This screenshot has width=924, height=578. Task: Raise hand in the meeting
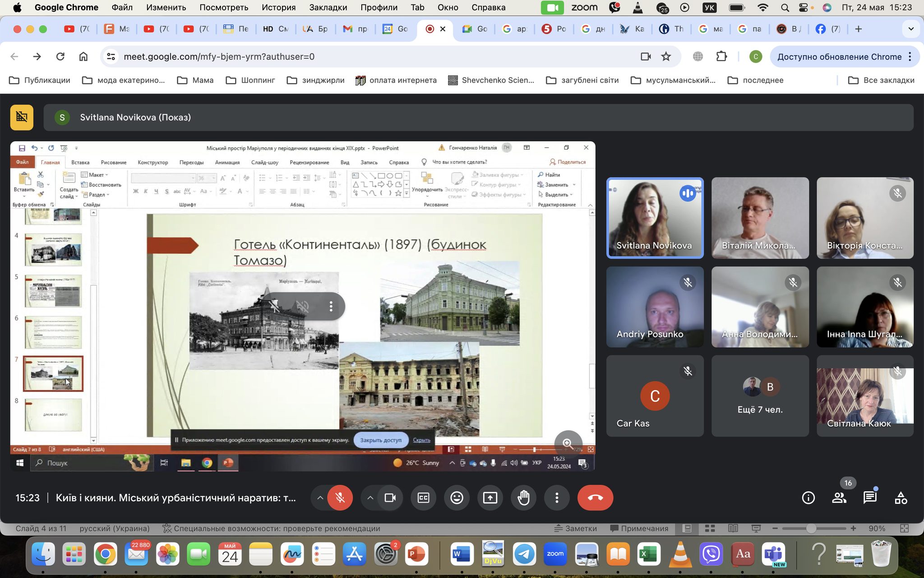point(523,498)
